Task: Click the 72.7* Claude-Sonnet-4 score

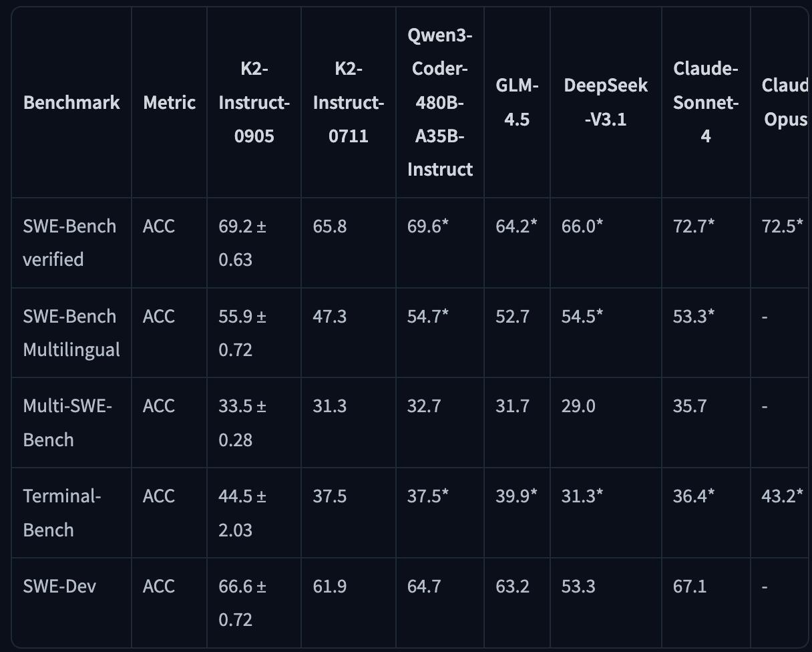Action: point(694,226)
